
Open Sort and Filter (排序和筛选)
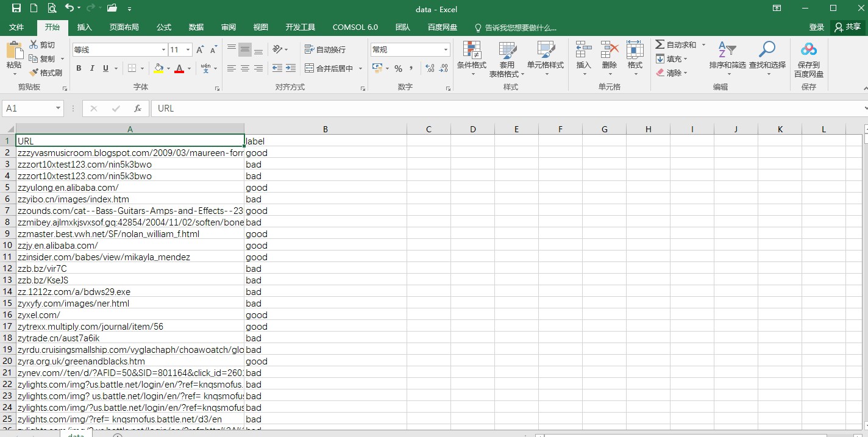(727, 59)
